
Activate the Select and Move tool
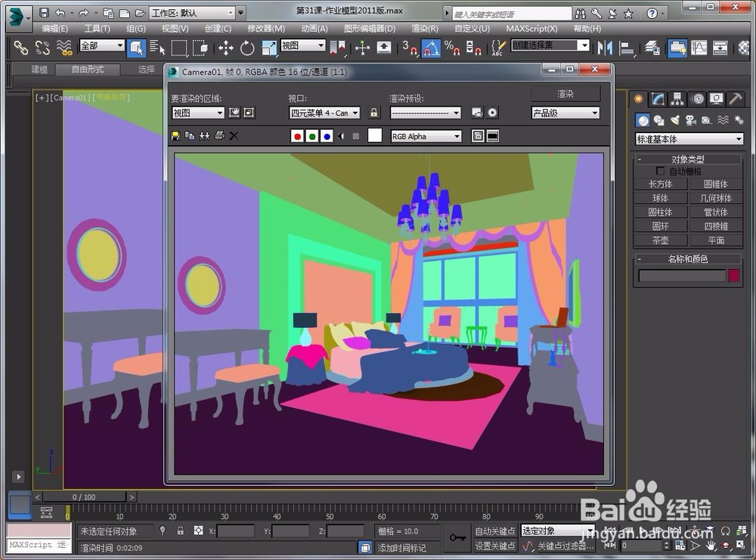225,48
